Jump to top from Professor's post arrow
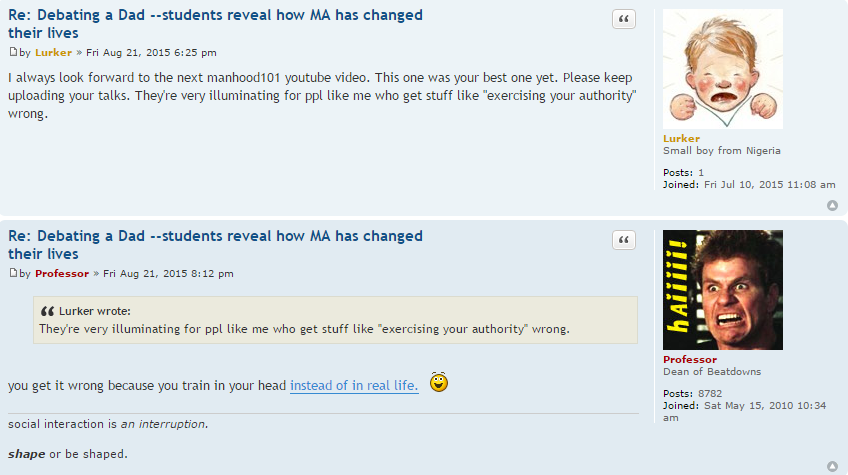The height and width of the screenshot is (475, 848). (832, 466)
